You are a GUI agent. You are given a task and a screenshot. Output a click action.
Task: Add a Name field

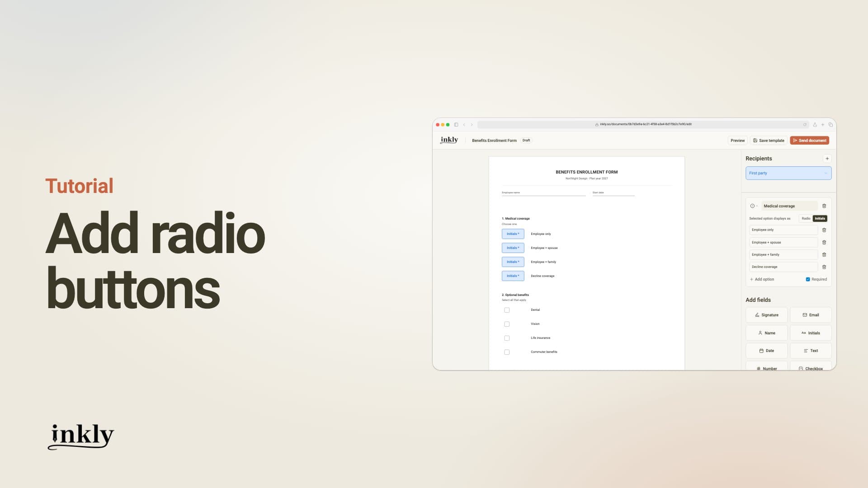(767, 333)
